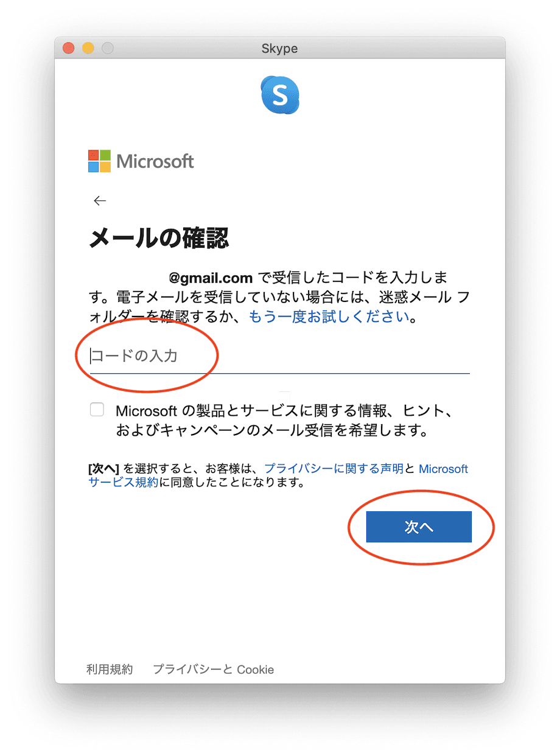Click the gray disabled zoom window button
Viewport: 560px width, 756px height.
[x=108, y=48]
